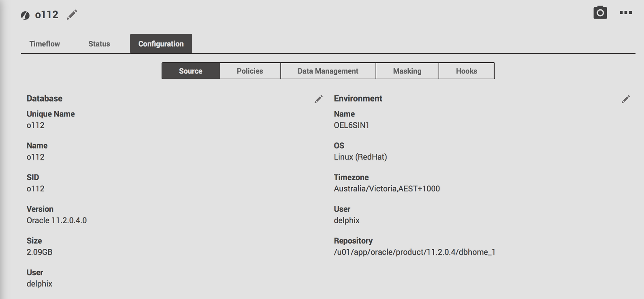Select the repository path /u01/app/oracle/product/11.2.0.4/dbhome_1
This screenshot has width=644, height=299.
(415, 252)
